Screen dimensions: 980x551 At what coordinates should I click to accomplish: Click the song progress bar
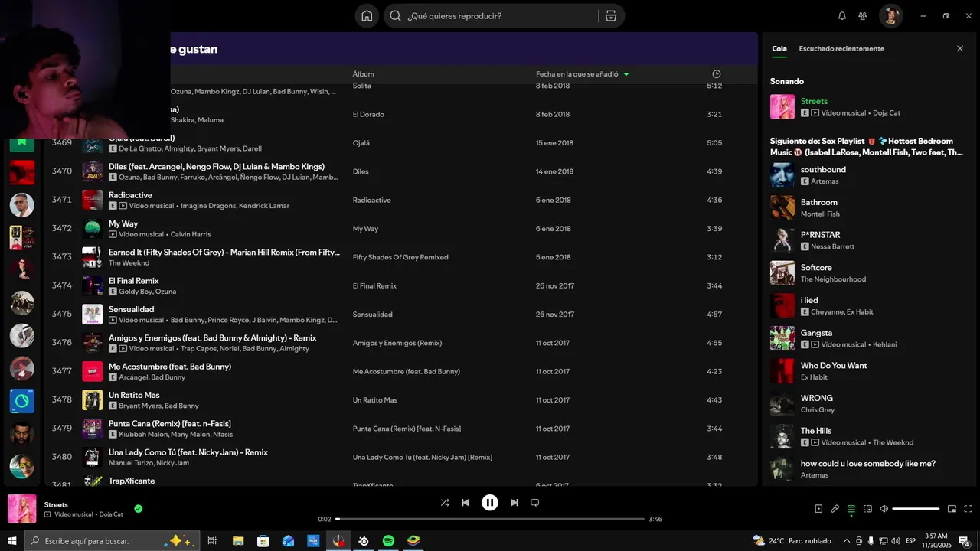tap(490, 519)
